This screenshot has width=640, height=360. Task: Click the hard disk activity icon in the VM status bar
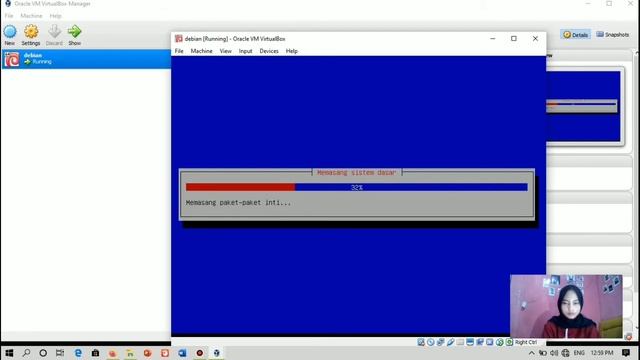tap(421, 342)
